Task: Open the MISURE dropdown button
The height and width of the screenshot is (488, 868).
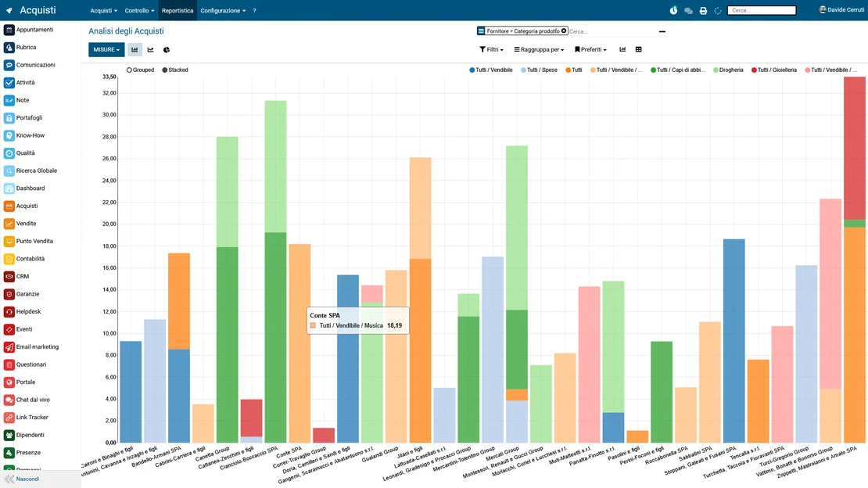Action: (x=106, y=50)
